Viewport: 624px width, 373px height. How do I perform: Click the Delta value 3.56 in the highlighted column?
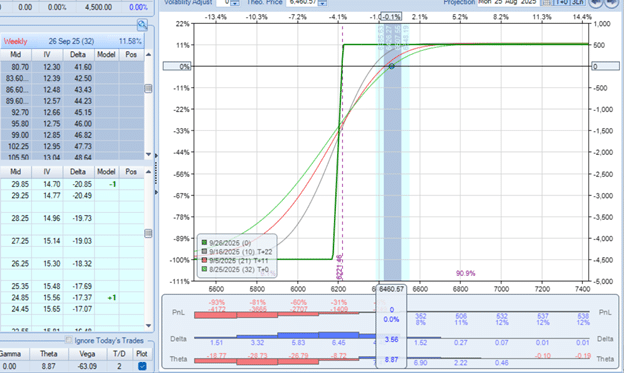(392, 340)
